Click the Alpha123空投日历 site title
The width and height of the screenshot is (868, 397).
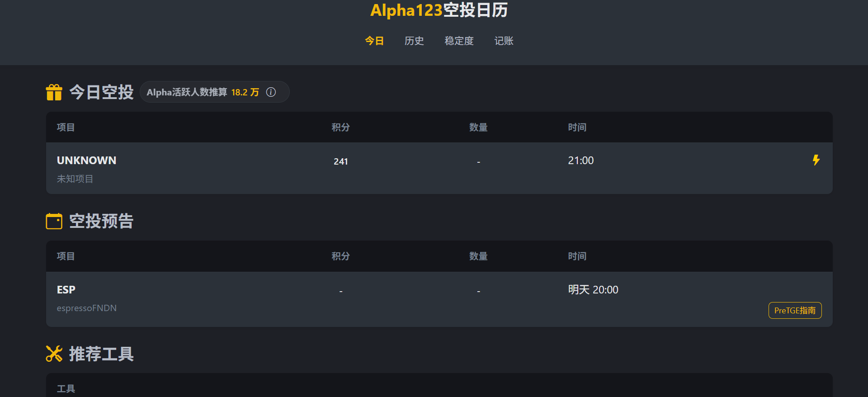439,10
